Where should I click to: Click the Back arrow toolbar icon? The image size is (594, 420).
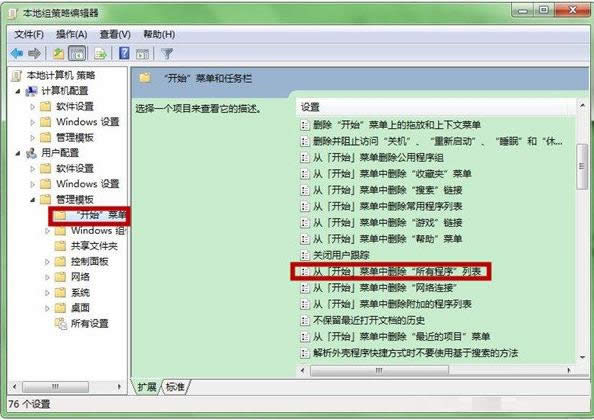(x=17, y=53)
